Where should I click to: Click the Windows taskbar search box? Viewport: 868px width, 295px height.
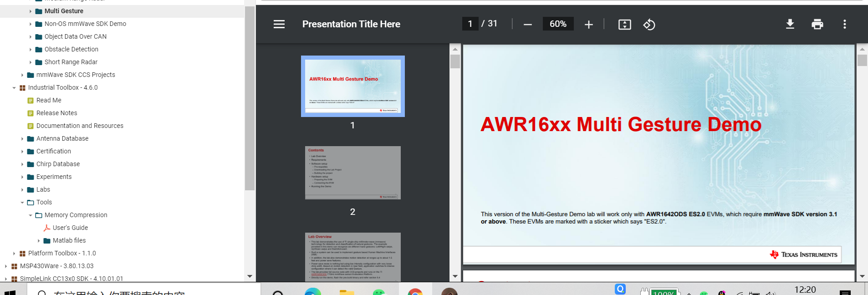click(x=143, y=290)
